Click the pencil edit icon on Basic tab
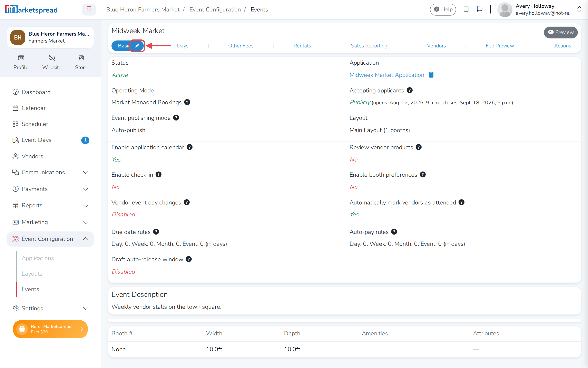588x368 pixels. [137, 46]
